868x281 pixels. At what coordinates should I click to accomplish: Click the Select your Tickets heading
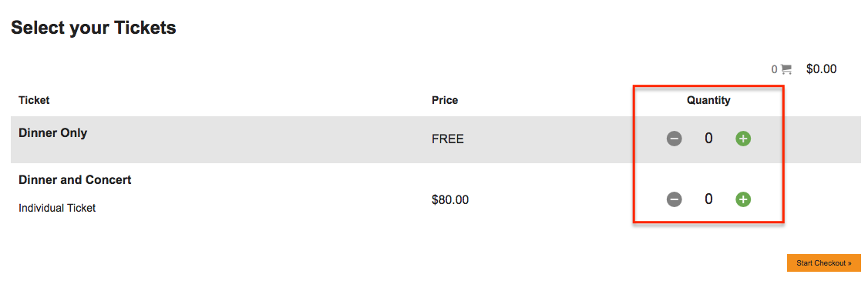(93, 27)
